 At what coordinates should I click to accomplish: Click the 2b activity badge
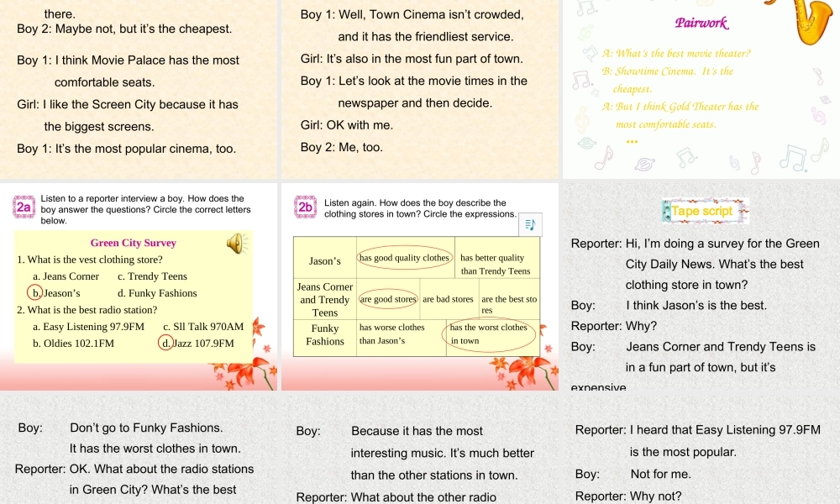point(306,207)
